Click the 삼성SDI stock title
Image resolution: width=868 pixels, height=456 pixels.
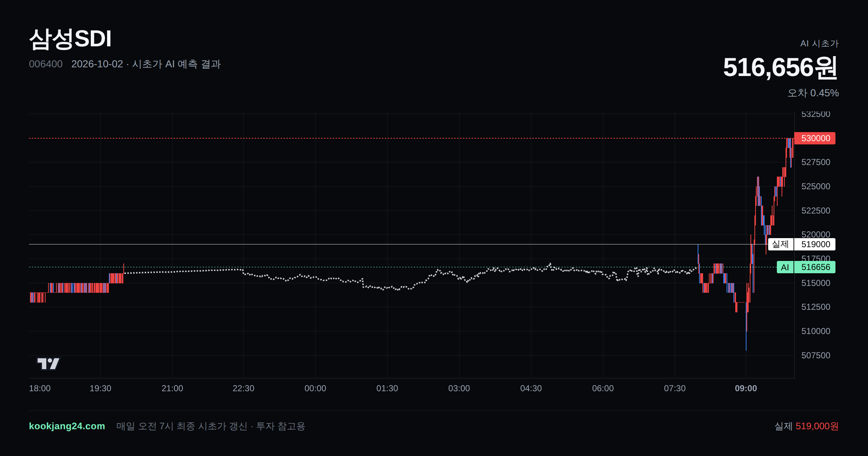[x=70, y=39]
